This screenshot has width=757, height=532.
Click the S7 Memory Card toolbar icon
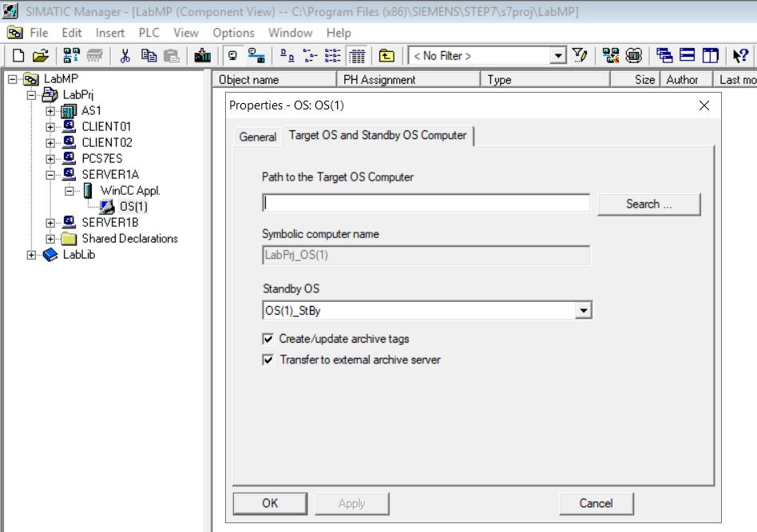tap(94, 56)
